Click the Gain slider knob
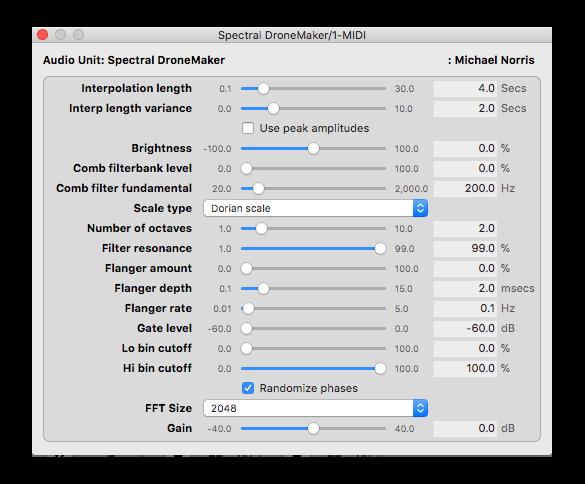Screen dimensions: 585x484 (x=313, y=428)
